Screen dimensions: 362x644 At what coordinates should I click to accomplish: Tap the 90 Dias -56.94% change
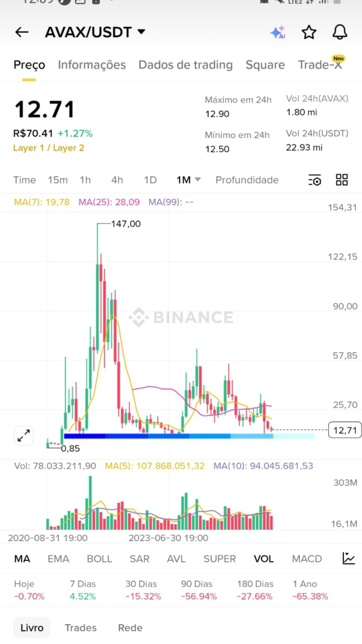199,590
